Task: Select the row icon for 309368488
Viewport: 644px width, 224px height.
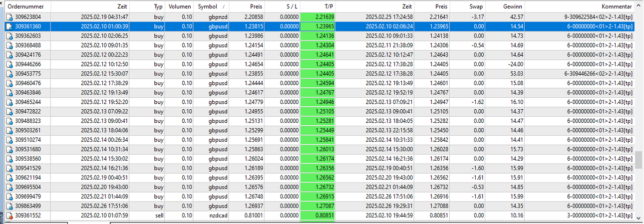Action: coord(9,45)
